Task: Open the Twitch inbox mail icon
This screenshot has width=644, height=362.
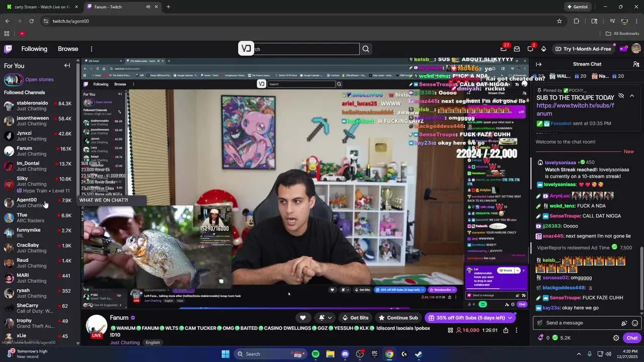Action: pyautogui.click(x=517, y=49)
